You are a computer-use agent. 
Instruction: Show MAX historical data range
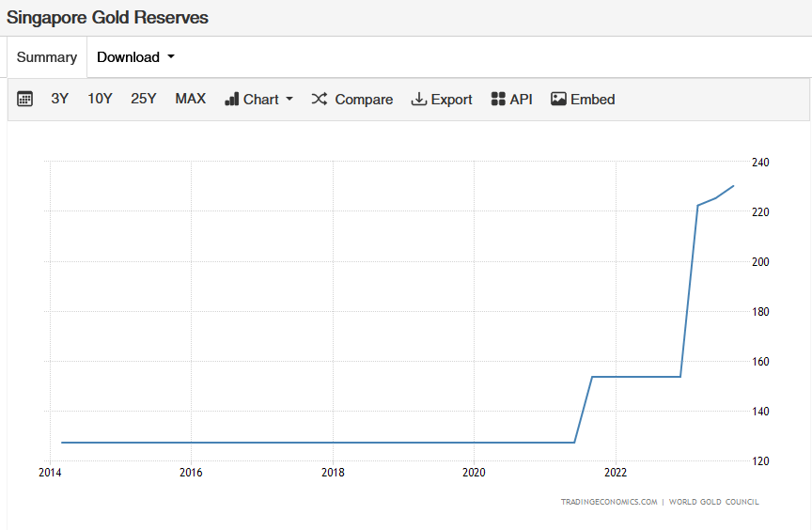[190, 99]
